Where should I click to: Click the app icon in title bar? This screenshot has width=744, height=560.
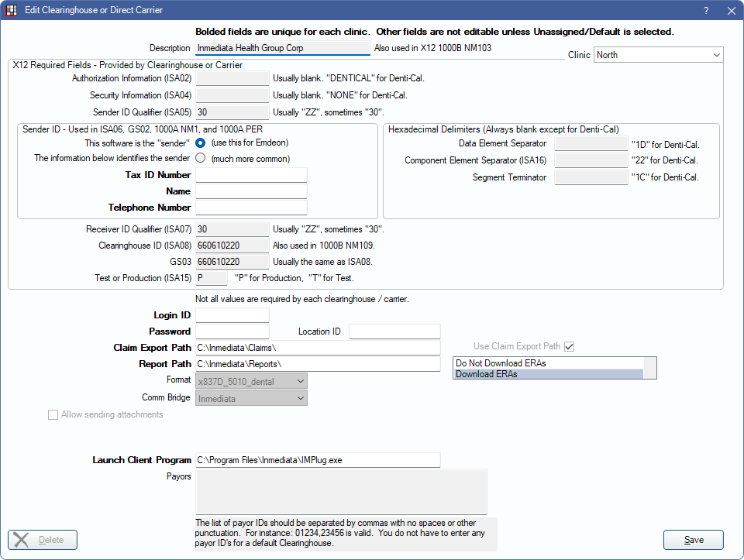[x=12, y=11]
